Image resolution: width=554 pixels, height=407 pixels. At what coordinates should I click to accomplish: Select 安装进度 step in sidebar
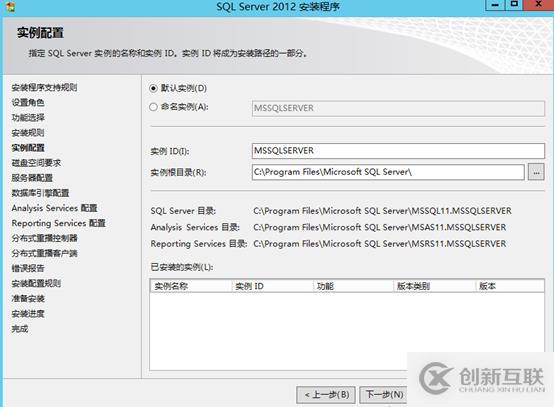(x=28, y=314)
